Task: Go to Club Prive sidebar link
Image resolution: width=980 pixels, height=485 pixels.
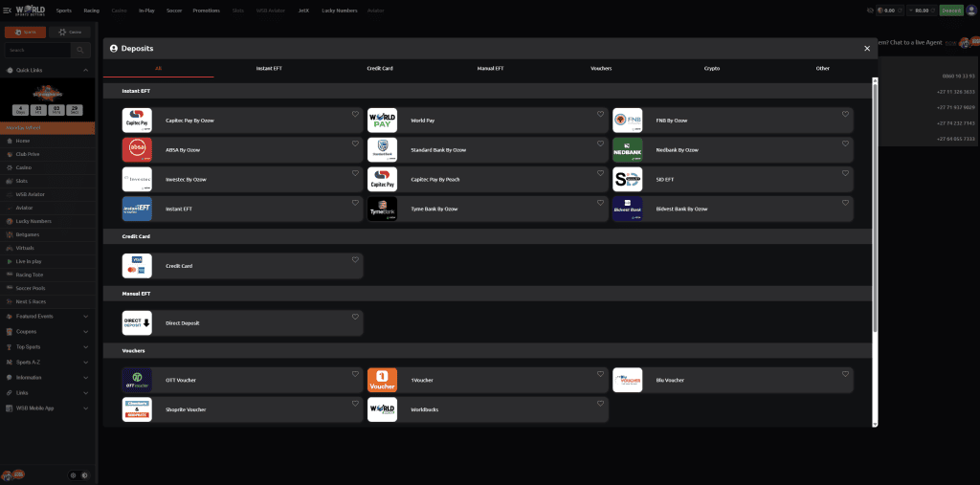Action: point(28,154)
